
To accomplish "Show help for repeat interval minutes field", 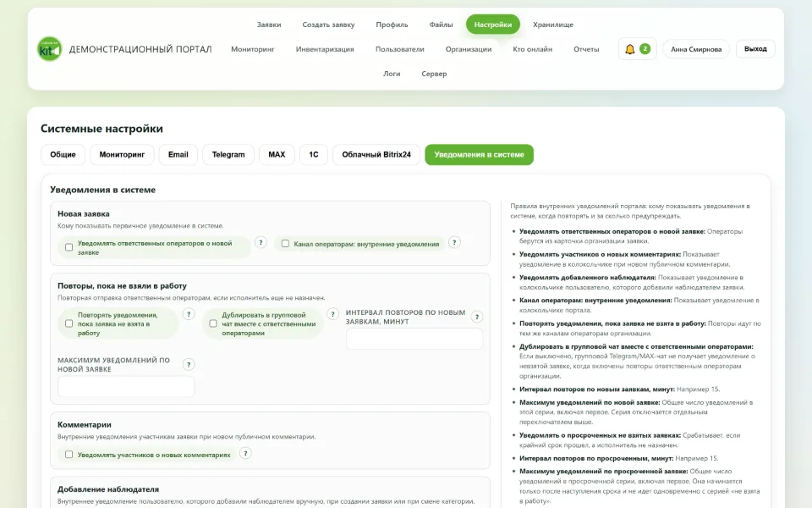I will pos(477,317).
